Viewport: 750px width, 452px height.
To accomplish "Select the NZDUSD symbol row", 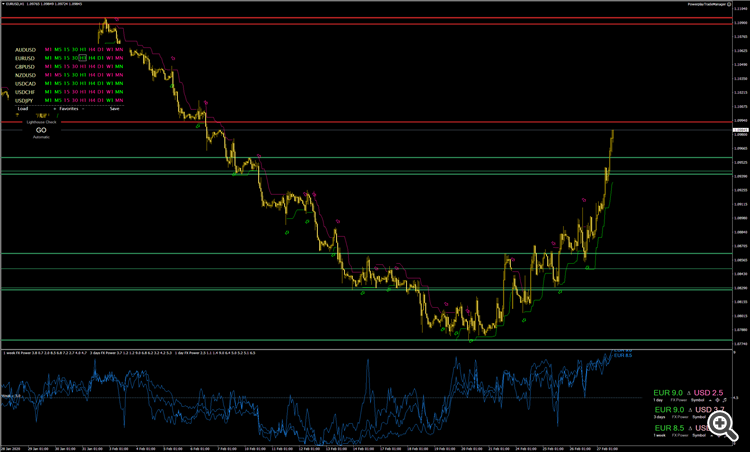I will (25, 75).
